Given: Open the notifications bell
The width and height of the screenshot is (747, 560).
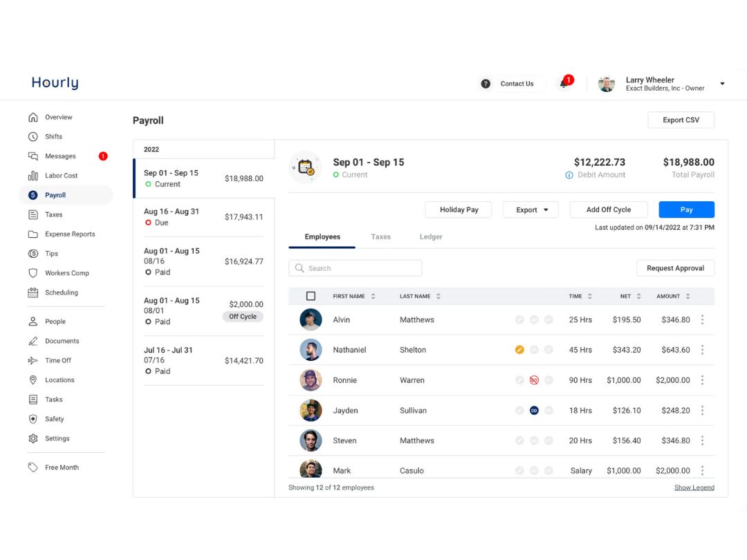Looking at the screenshot, I should [x=564, y=83].
